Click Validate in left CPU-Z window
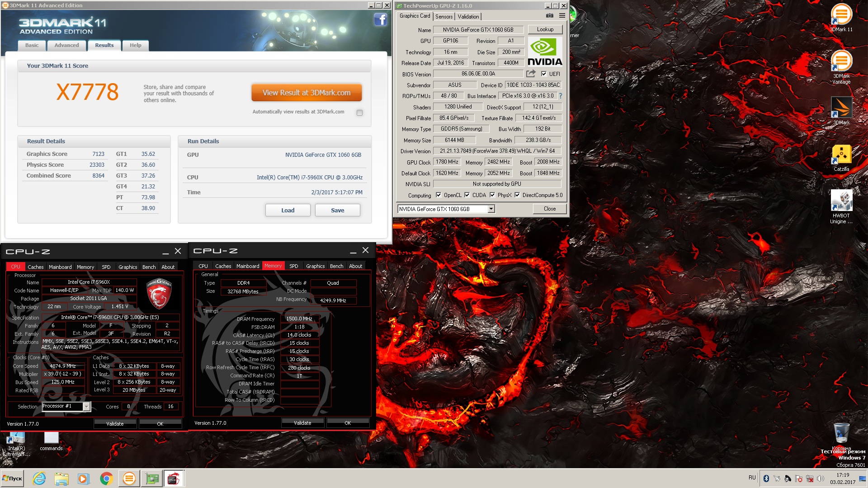The image size is (868, 488). (x=115, y=424)
